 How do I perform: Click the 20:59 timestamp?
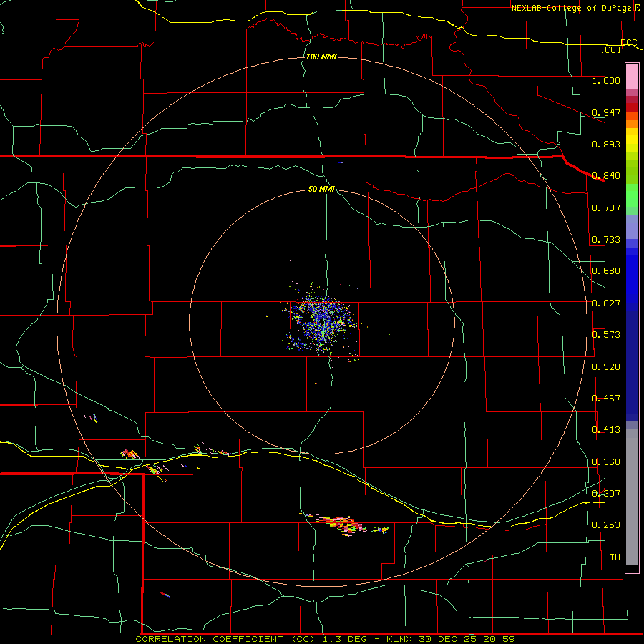(498, 639)
